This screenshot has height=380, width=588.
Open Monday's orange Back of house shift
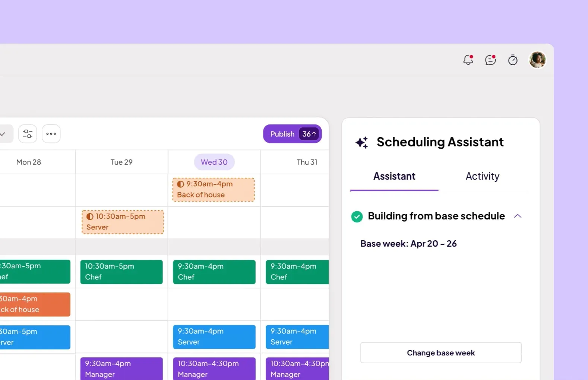click(x=35, y=304)
